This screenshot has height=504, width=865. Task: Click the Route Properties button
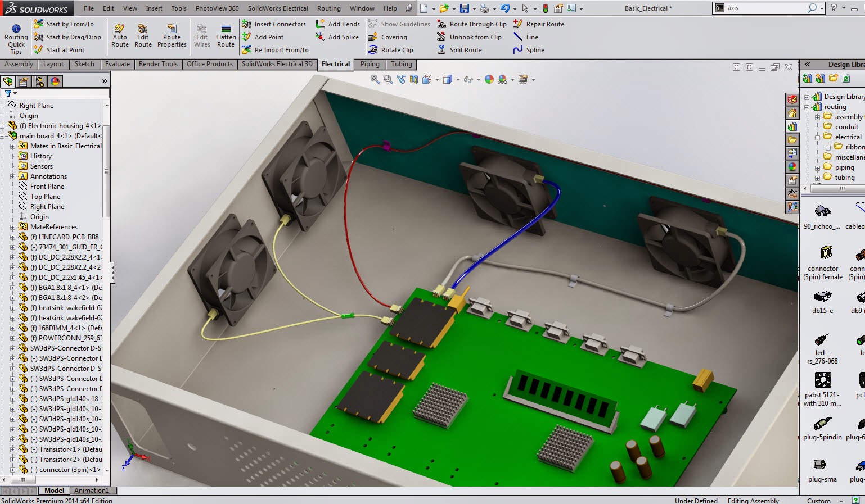[172, 35]
